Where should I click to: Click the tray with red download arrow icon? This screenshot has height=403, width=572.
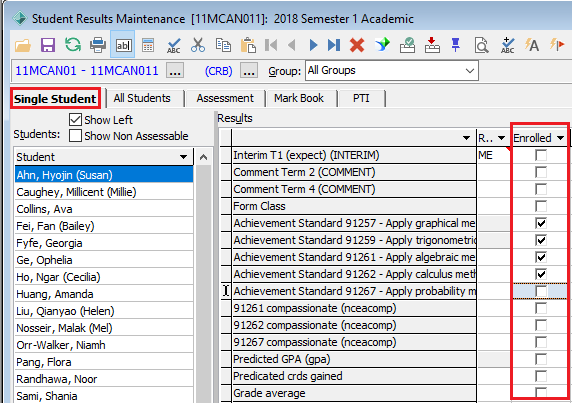click(x=432, y=45)
